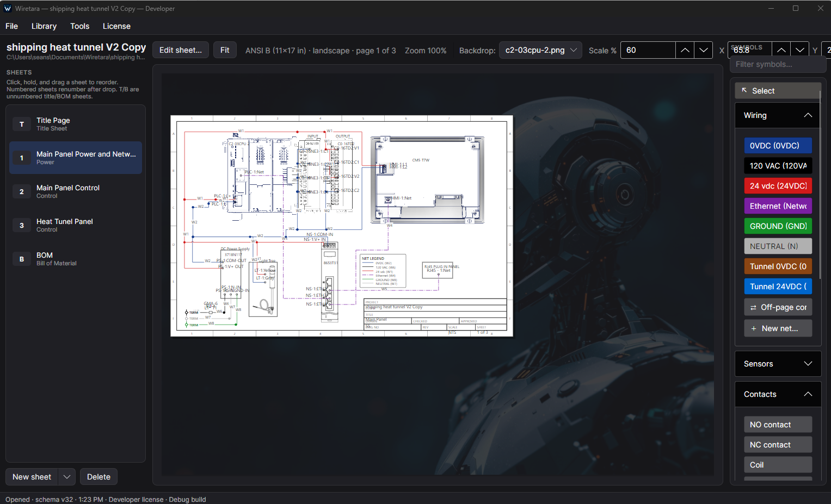This screenshot has height=504, width=831.
Task: Pick the Ethernet network wire type
Action: tap(778, 206)
